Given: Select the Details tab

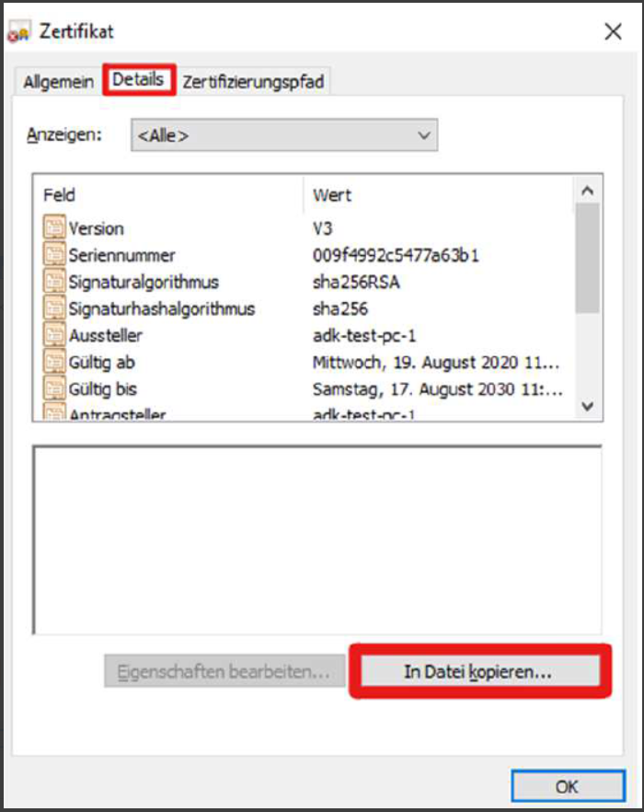Looking at the screenshot, I should point(138,80).
